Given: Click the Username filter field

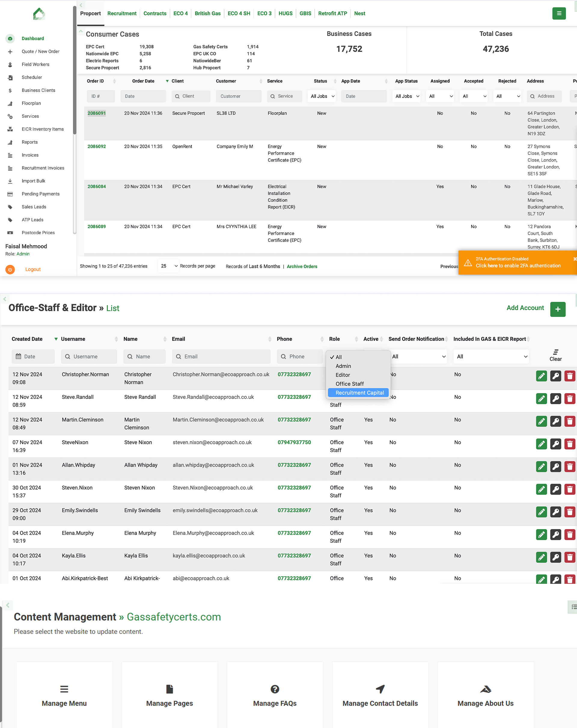Looking at the screenshot, I should [x=89, y=356].
